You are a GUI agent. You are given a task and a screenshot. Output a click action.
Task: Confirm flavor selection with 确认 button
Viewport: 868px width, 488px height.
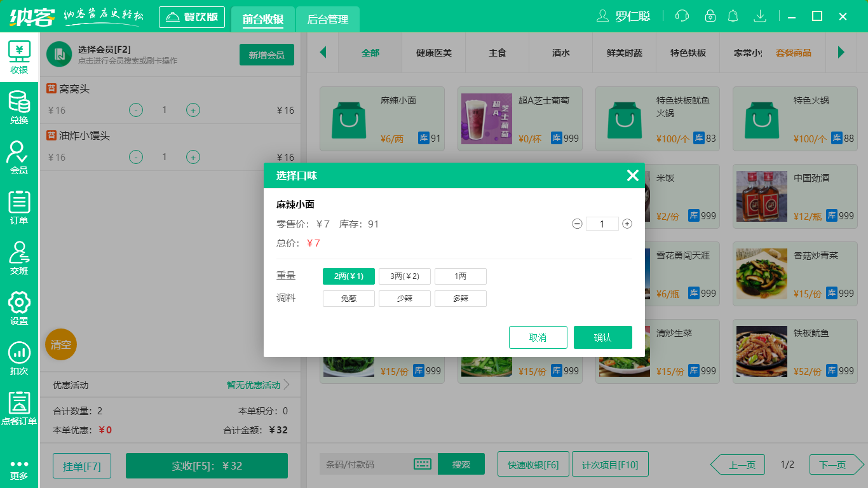pyautogui.click(x=602, y=337)
